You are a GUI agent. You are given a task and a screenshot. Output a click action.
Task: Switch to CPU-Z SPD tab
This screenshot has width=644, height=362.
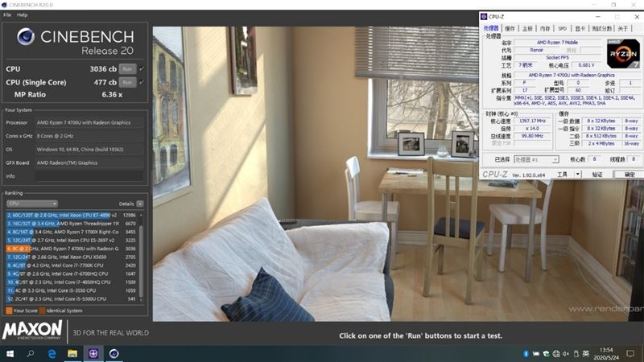click(x=562, y=28)
